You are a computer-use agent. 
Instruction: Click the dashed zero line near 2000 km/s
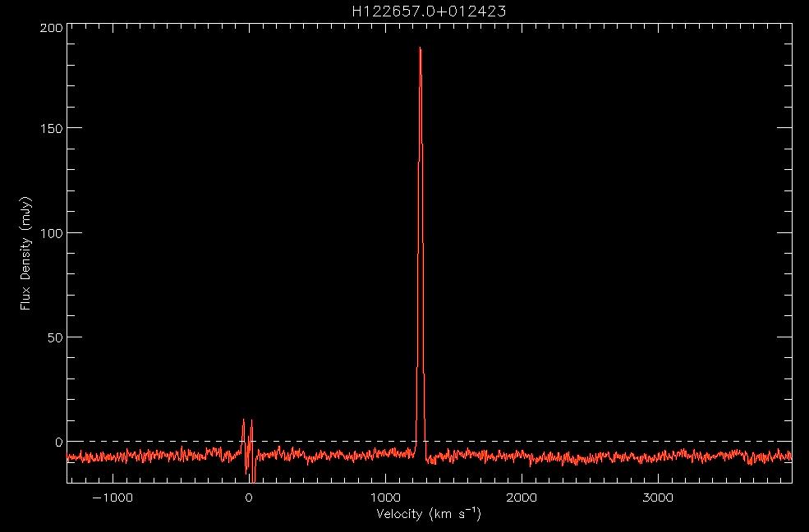click(x=521, y=442)
